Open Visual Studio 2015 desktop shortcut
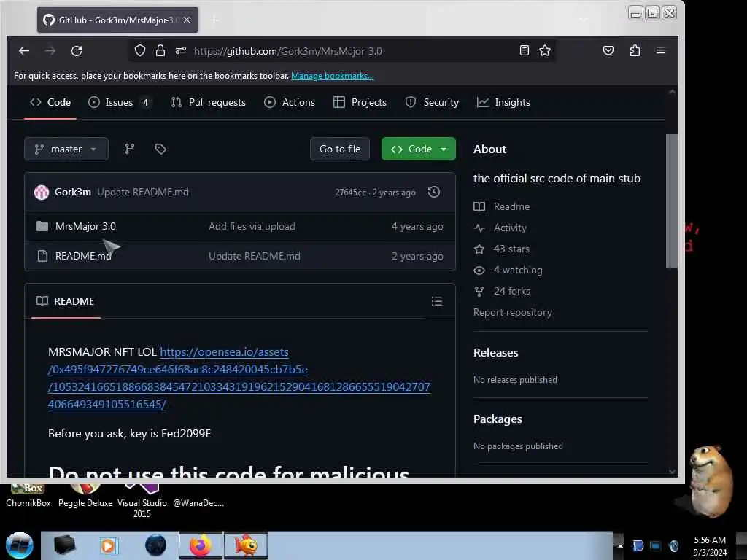The image size is (747, 560). (x=142, y=502)
